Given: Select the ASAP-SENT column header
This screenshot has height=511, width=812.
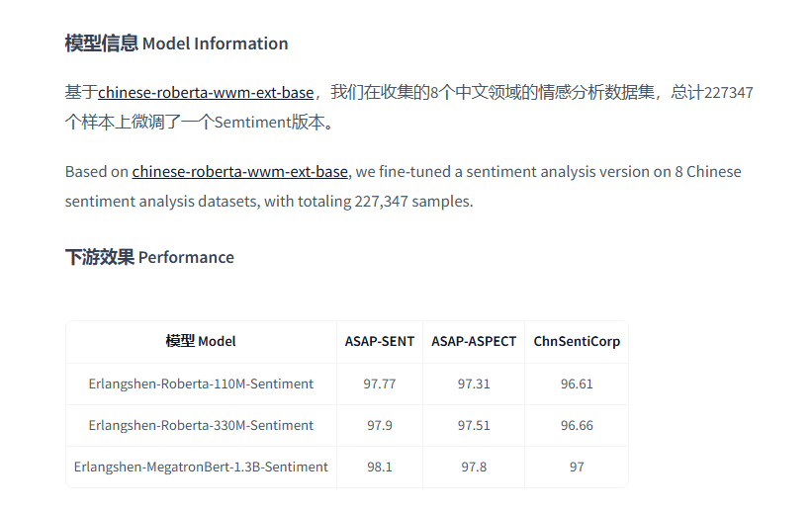Looking at the screenshot, I should tap(380, 341).
